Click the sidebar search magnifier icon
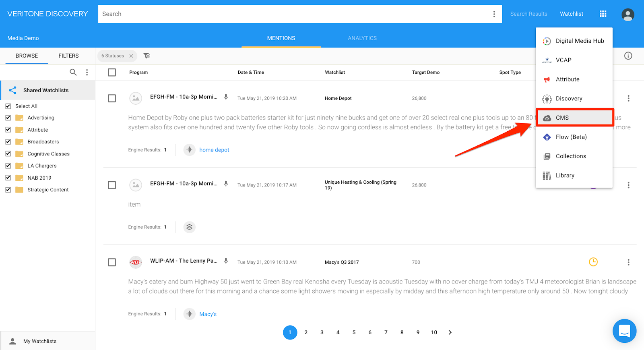 (73, 72)
